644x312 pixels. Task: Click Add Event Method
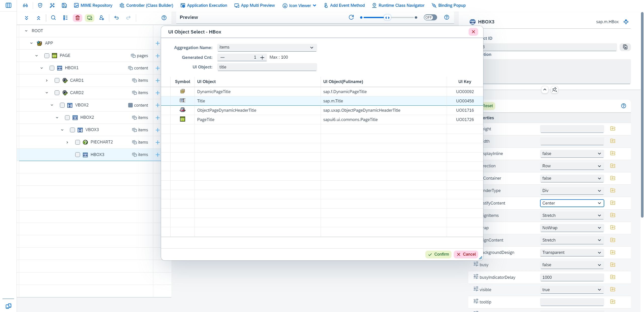(344, 5)
